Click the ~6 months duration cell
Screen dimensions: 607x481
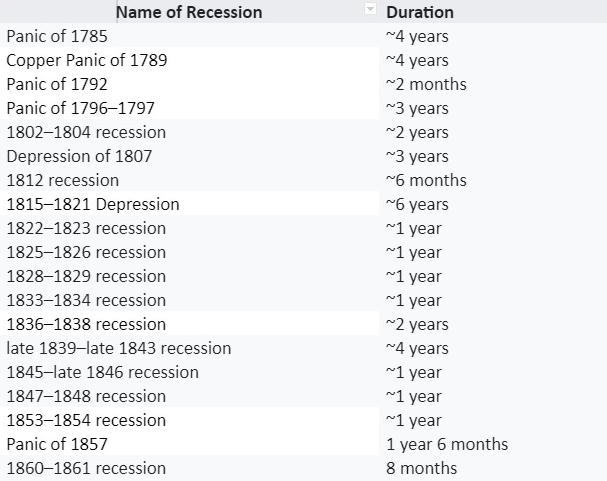(426, 180)
